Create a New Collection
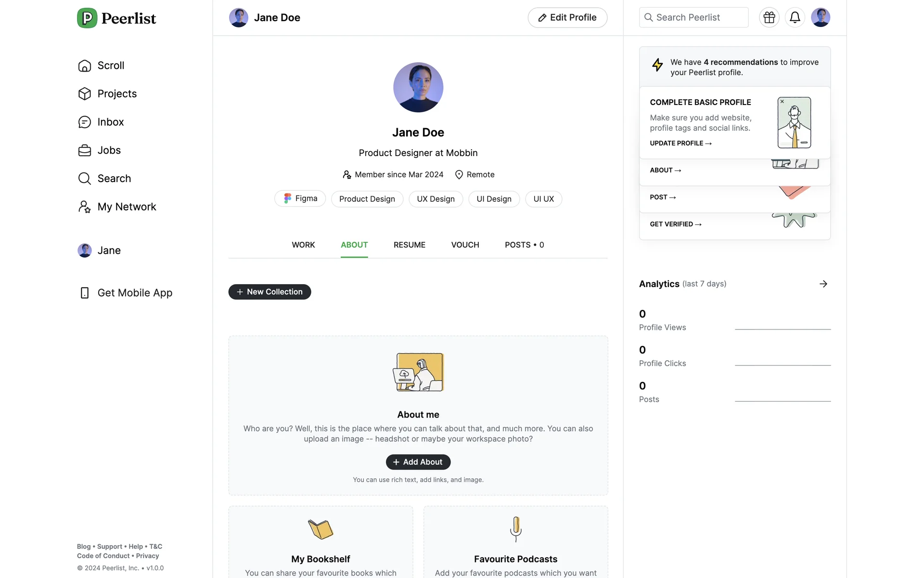 pos(269,292)
